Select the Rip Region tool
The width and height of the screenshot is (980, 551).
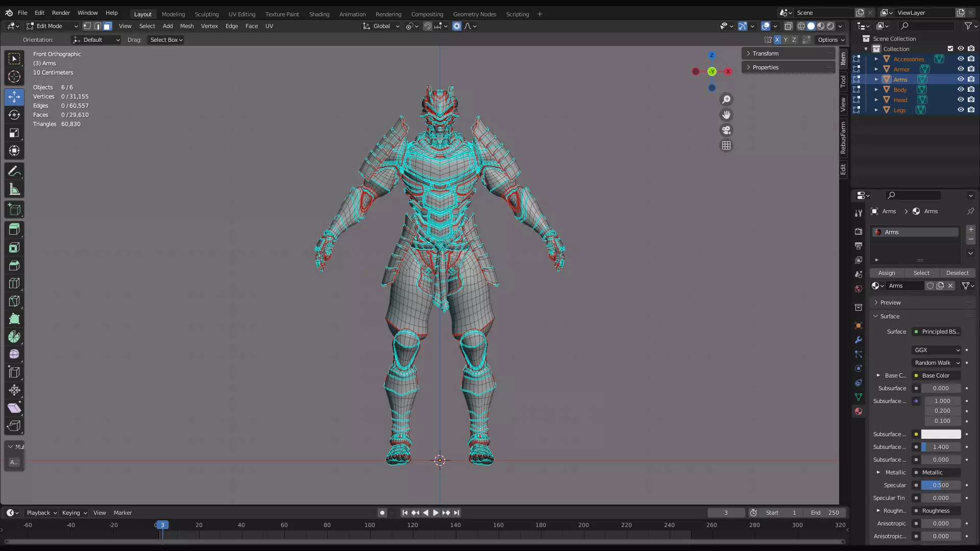point(14,426)
